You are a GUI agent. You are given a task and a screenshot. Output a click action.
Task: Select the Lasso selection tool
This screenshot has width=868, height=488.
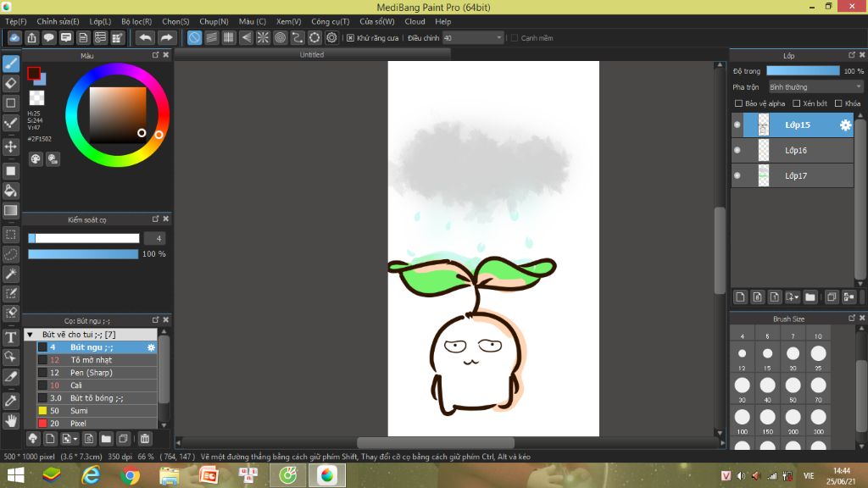[10, 254]
